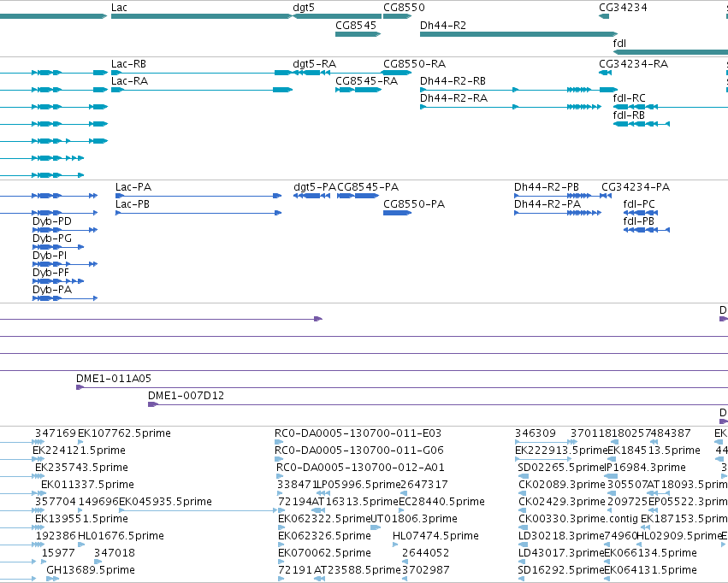This screenshot has height=583, width=728.
Task: Select EST SD16292.5prime
Action: pos(561,570)
